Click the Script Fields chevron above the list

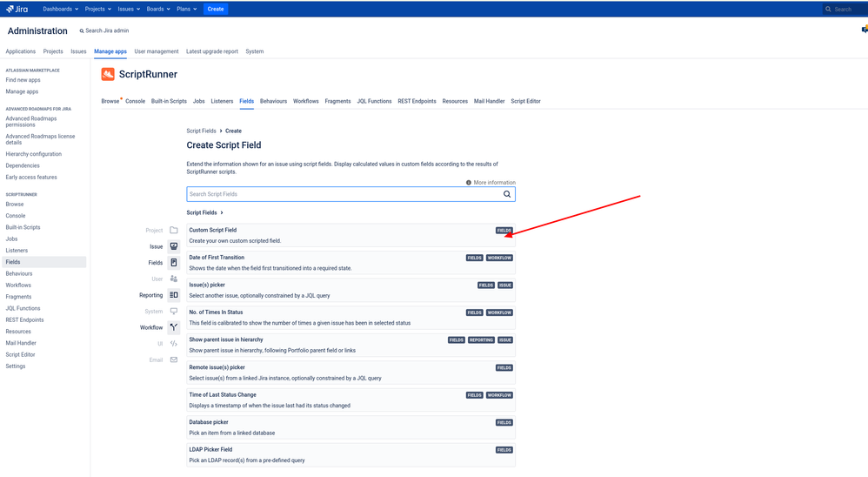[x=222, y=212]
